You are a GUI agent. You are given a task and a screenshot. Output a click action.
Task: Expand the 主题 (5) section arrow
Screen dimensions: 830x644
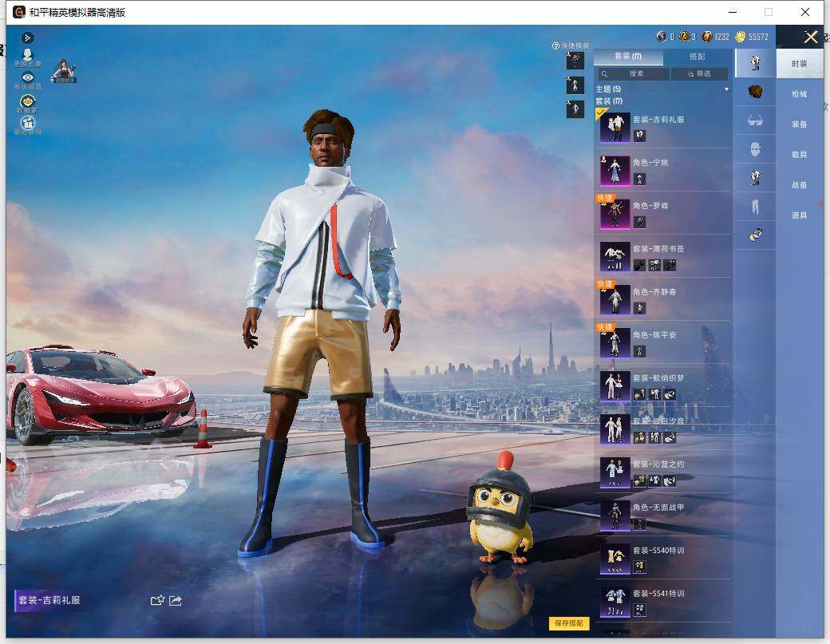coord(727,89)
